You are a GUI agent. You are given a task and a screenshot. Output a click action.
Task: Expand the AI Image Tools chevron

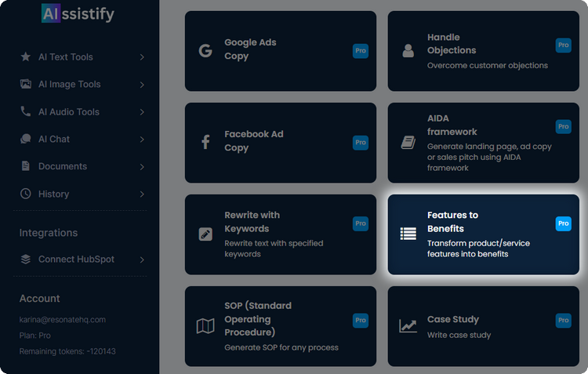click(x=142, y=85)
